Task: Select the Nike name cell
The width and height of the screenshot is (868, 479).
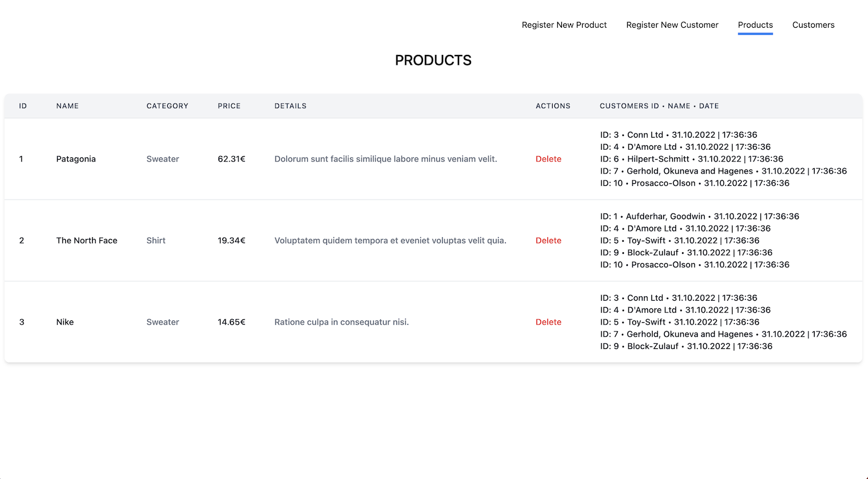Action: (65, 322)
